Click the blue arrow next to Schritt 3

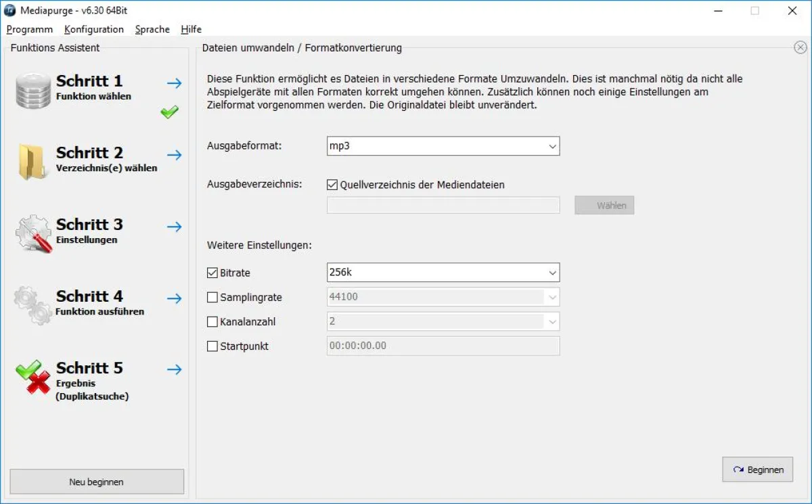tap(175, 227)
